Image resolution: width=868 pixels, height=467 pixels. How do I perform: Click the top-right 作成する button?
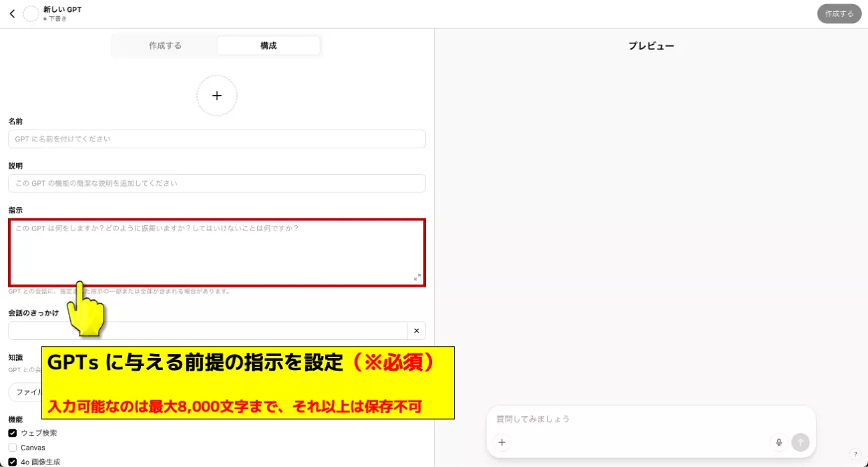pyautogui.click(x=839, y=13)
